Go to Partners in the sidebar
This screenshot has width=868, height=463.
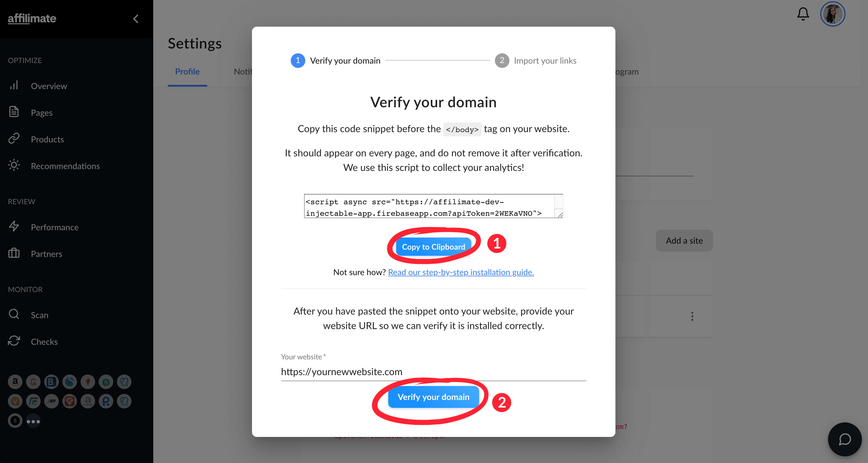pyautogui.click(x=46, y=254)
